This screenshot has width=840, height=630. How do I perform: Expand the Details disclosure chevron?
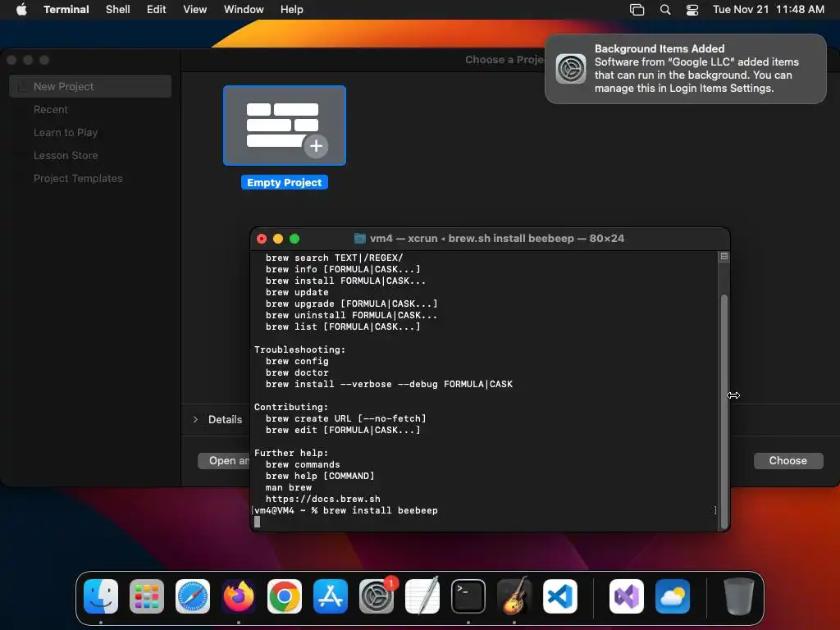(x=195, y=419)
